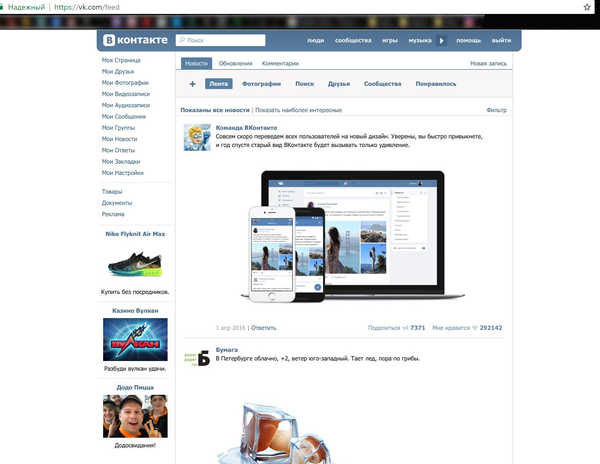Screen dimensions: 600x464
Task: Click the heart icon beside 292142 likes
Action: tap(475, 328)
